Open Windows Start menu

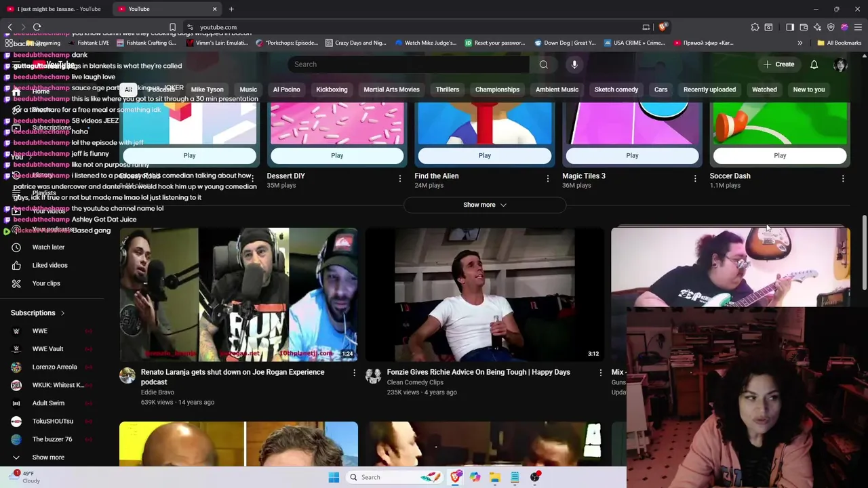[x=334, y=477]
